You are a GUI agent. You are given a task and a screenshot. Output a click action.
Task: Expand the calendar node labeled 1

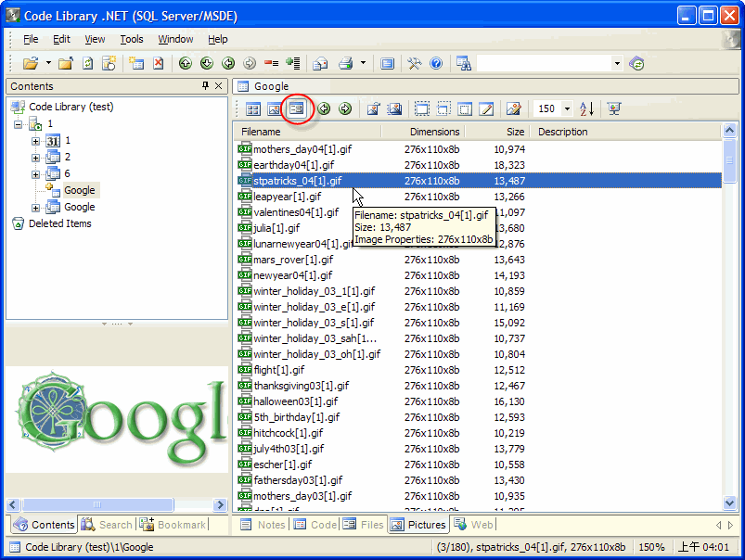pos(35,141)
